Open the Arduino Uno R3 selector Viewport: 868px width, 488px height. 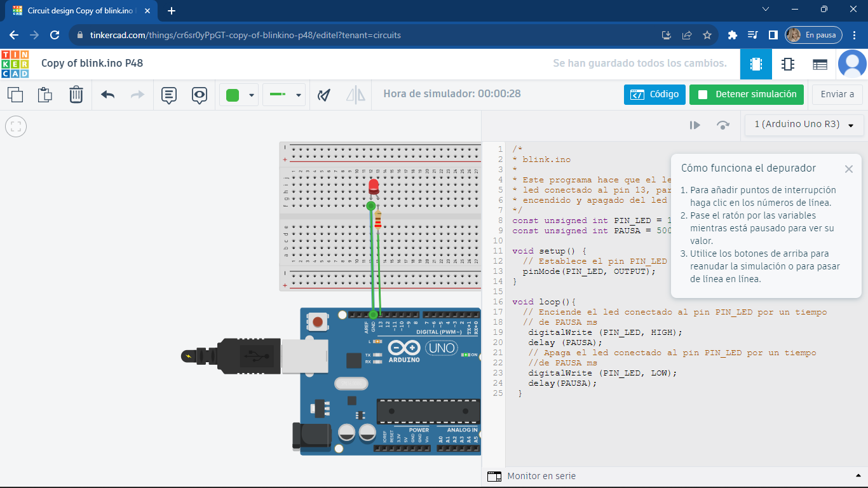(x=804, y=125)
